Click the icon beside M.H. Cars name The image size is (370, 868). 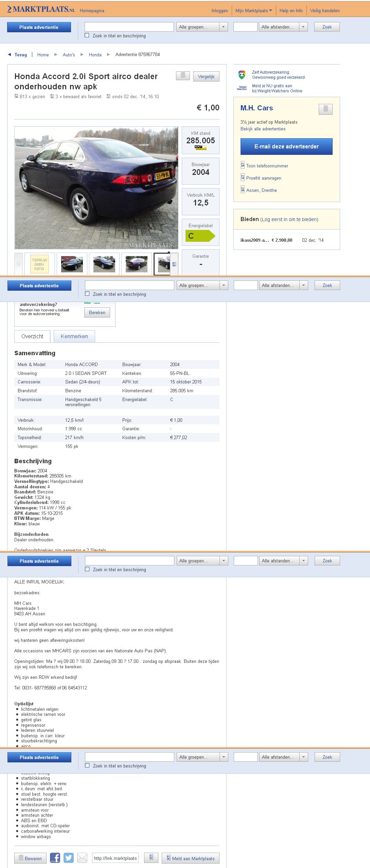(325, 109)
